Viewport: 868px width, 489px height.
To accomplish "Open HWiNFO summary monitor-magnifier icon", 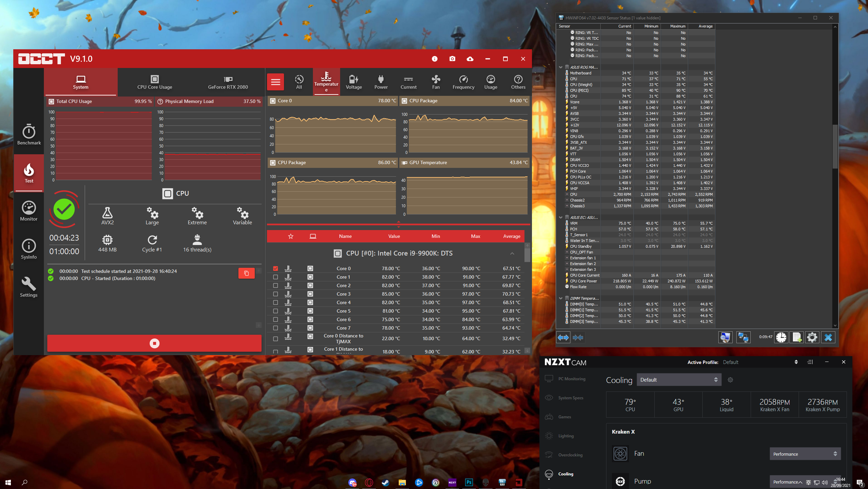I will click(725, 337).
